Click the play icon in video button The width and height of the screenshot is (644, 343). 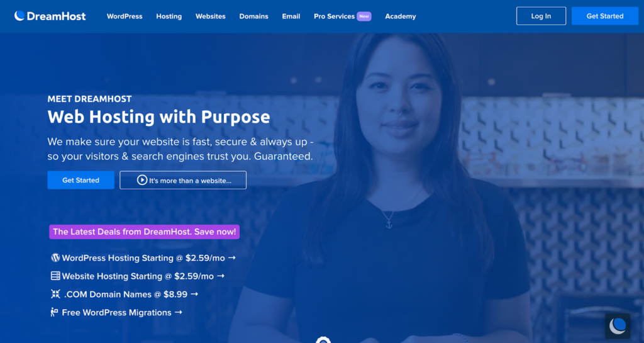(142, 180)
